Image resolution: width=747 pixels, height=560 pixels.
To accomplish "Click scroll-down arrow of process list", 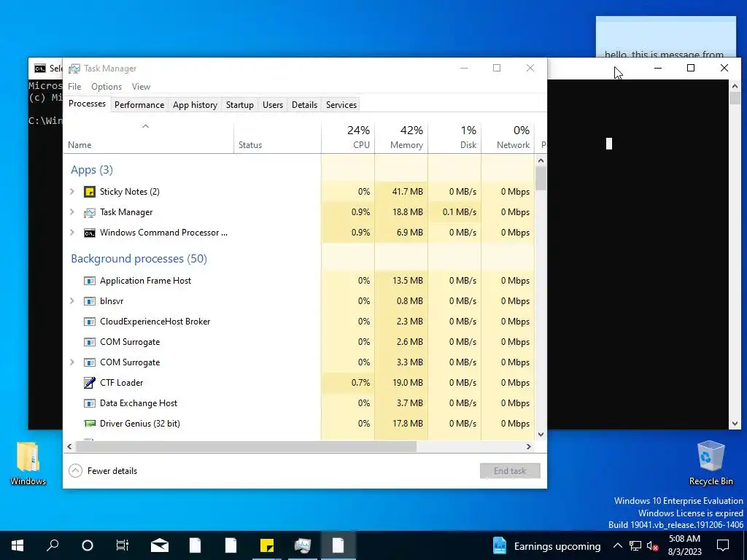I will [x=541, y=435].
